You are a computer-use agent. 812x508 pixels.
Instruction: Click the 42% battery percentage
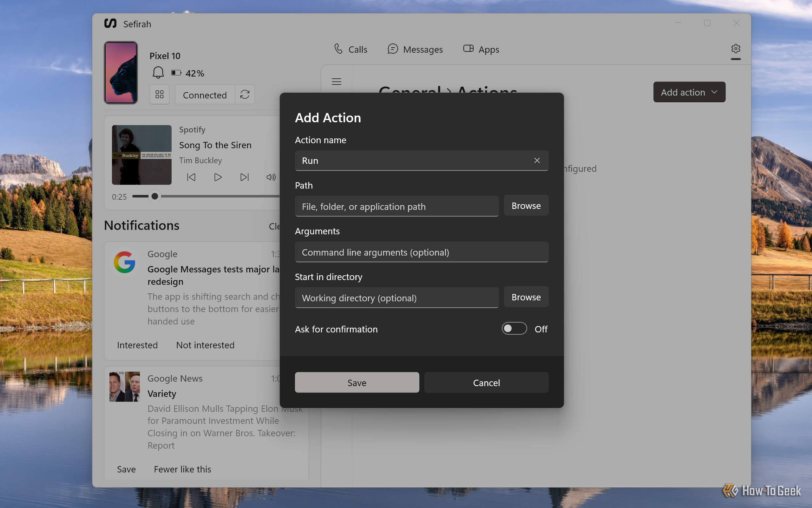click(x=195, y=73)
